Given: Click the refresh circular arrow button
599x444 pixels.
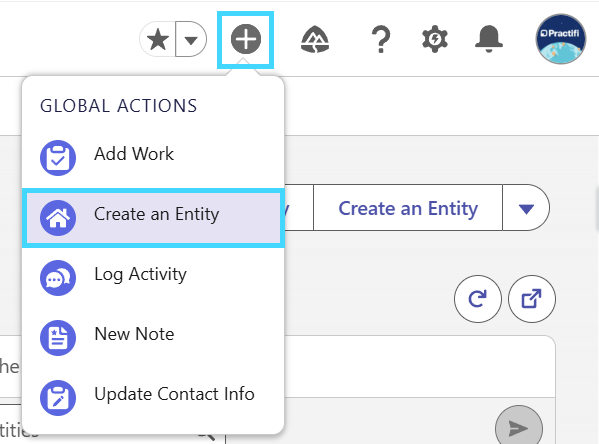Looking at the screenshot, I should 478,299.
